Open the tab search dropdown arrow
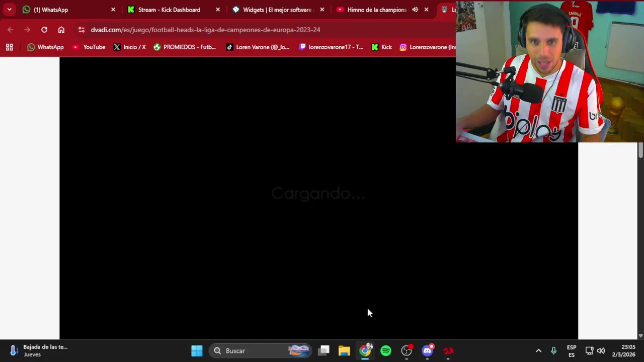This screenshot has width=644, height=362. coord(9,10)
